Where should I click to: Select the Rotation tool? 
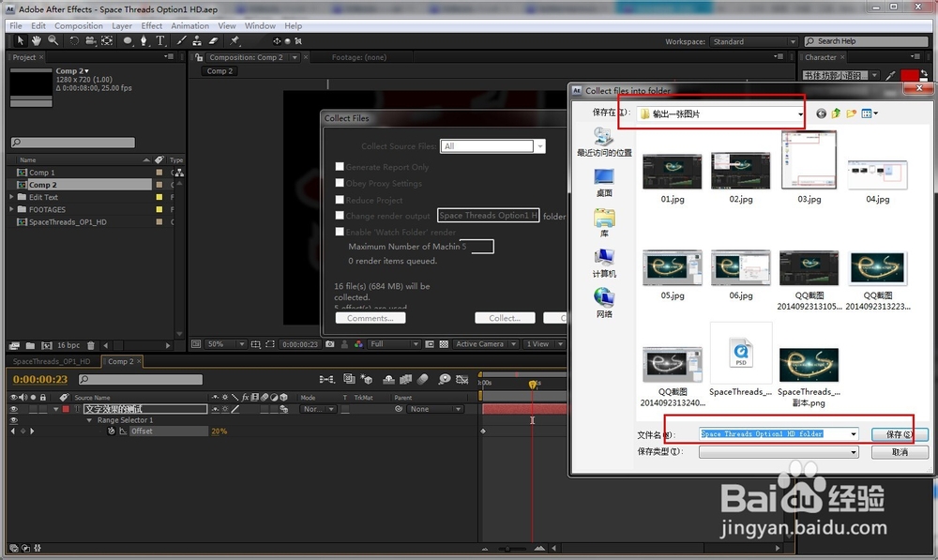pos(74,40)
